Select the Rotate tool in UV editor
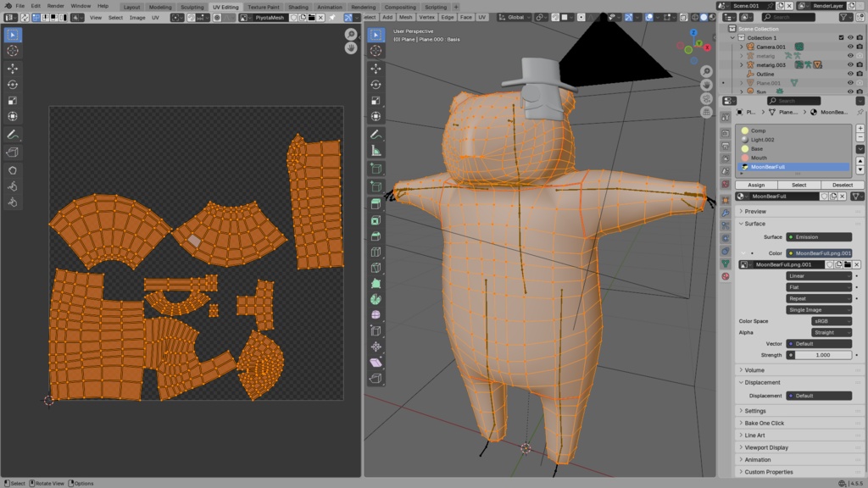Image resolution: width=868 pixels, height=488 pixels. 13,85
